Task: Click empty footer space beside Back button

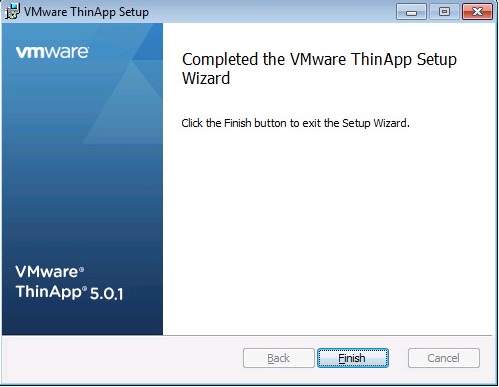Action: [x=122, y=358]
